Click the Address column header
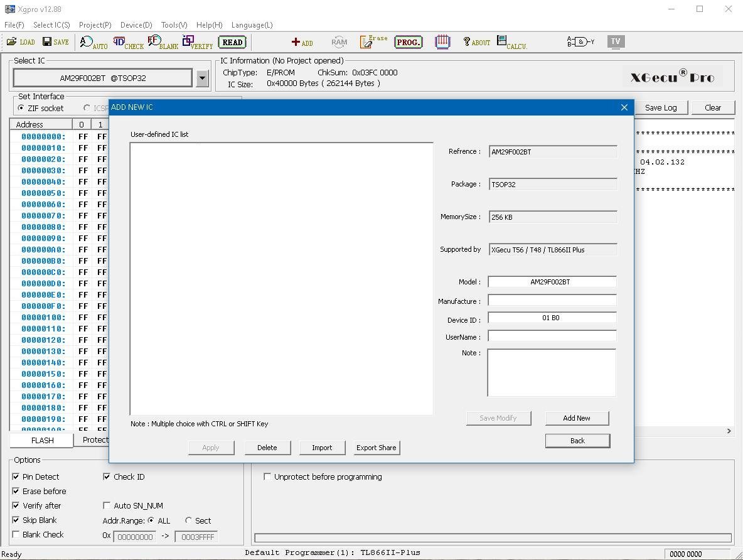Screen dimensions: 743x560 (41, 124)
